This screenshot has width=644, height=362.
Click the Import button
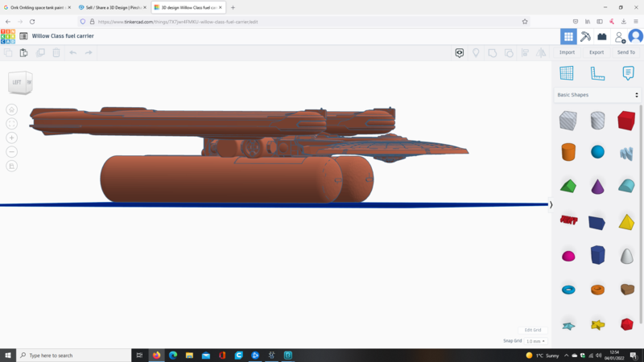point(567,52)
